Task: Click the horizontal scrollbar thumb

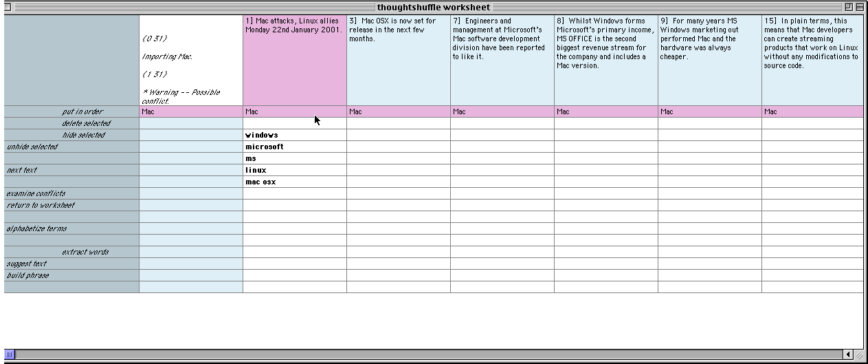Action: 10,355
